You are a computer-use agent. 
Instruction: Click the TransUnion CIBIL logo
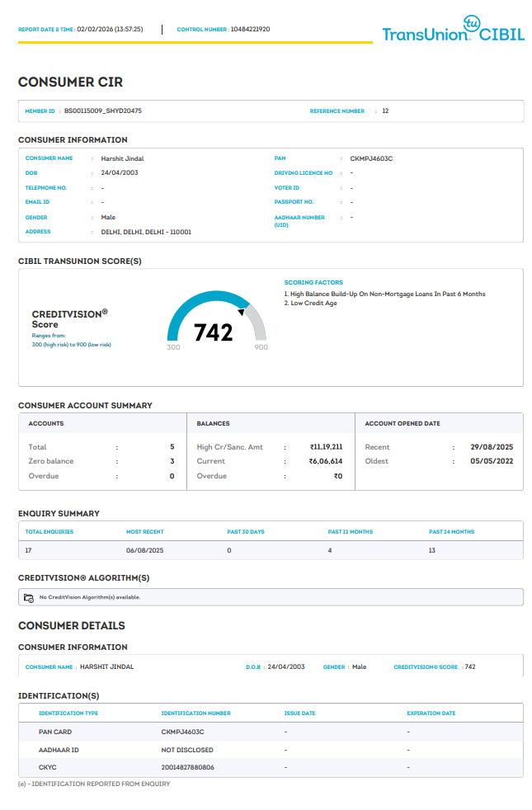point(453,30)
